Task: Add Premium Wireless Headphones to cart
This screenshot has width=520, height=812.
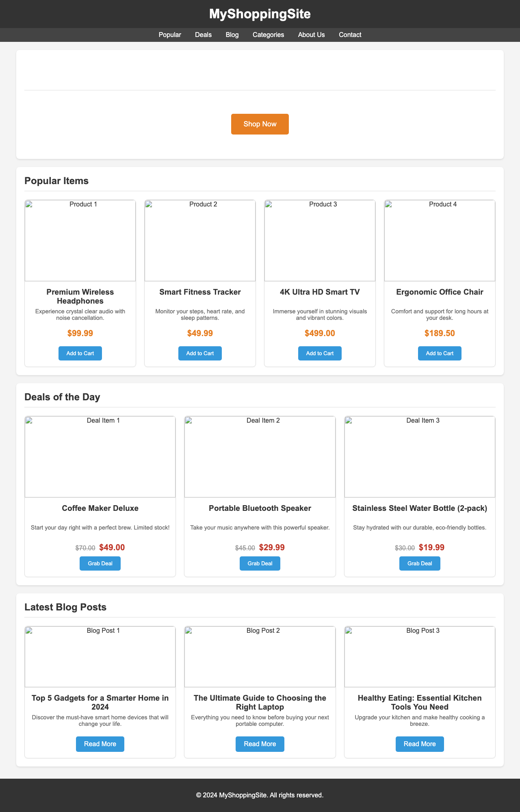Action: 80,353
